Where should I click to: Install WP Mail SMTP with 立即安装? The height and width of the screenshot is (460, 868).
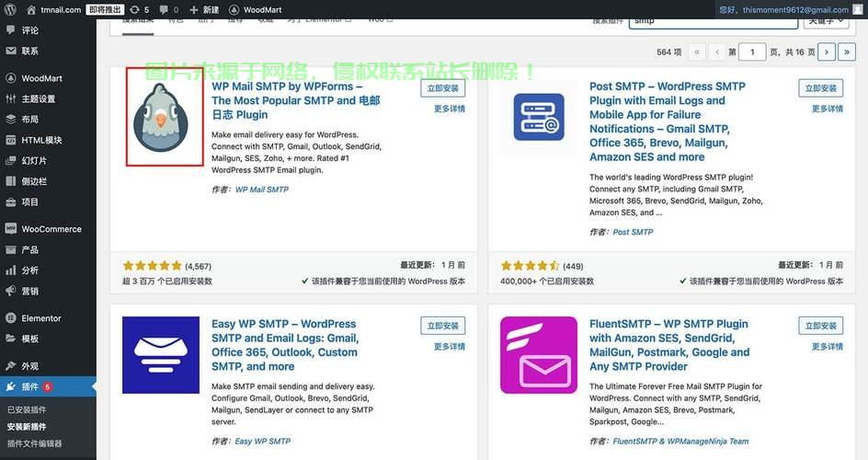[x=442, y=88]
